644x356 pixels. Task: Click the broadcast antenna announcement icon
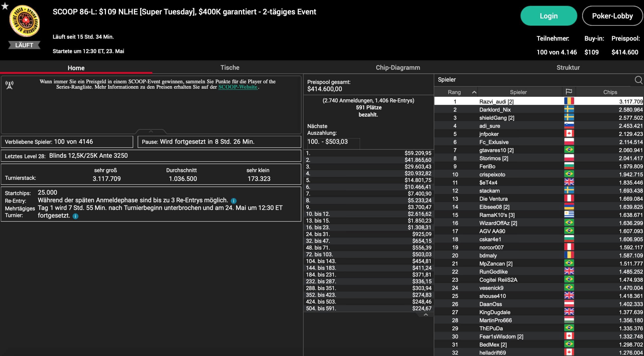point(10,85)
